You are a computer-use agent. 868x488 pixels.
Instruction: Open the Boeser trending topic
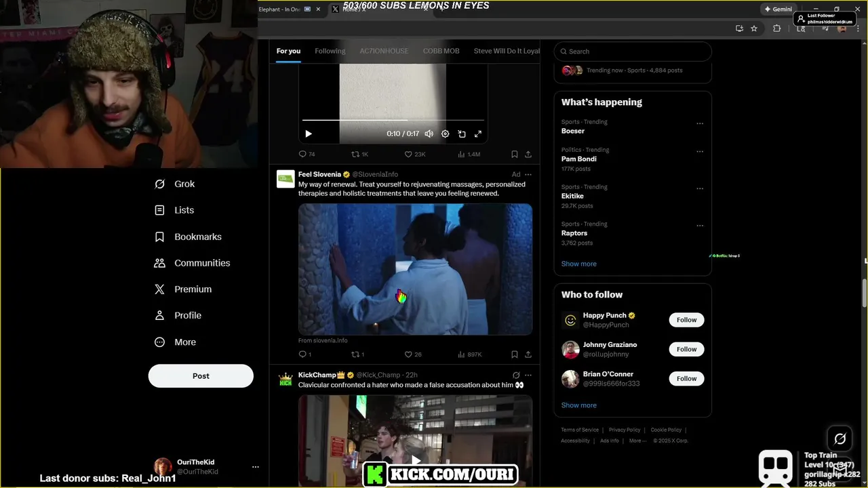(x=573, y=131)
